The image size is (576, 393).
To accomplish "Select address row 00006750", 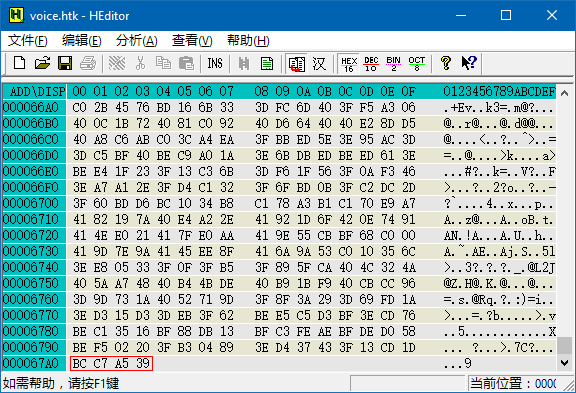I will (30, 283).
